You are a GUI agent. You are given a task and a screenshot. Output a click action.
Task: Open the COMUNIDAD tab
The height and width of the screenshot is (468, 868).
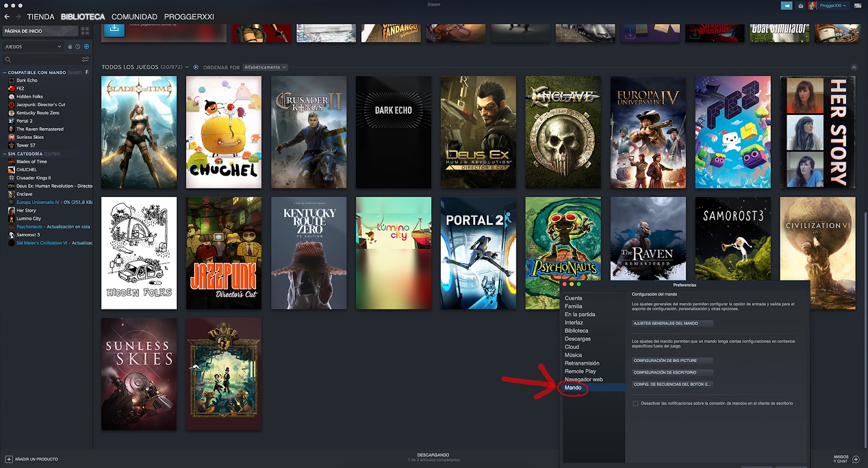(x=135, y=17)
